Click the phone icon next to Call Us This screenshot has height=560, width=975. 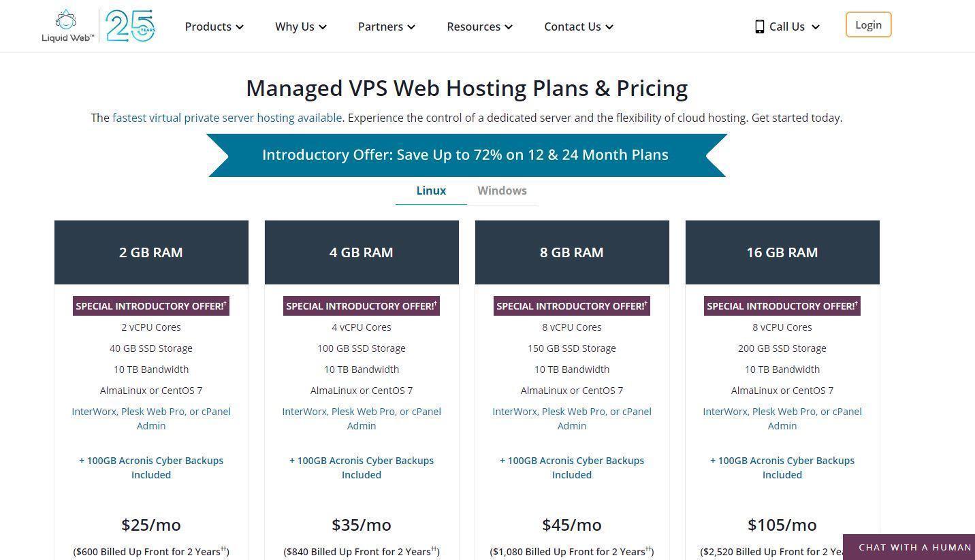(x=759, y=27)
